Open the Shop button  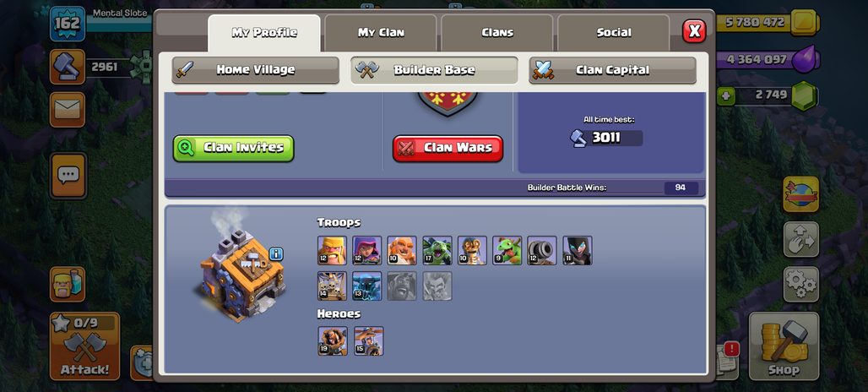tap(784, 346)
